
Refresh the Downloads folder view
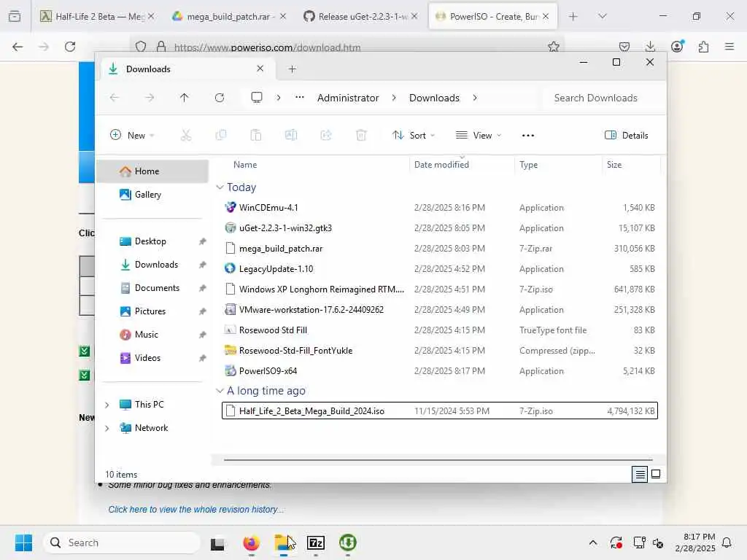pos(219,98)
